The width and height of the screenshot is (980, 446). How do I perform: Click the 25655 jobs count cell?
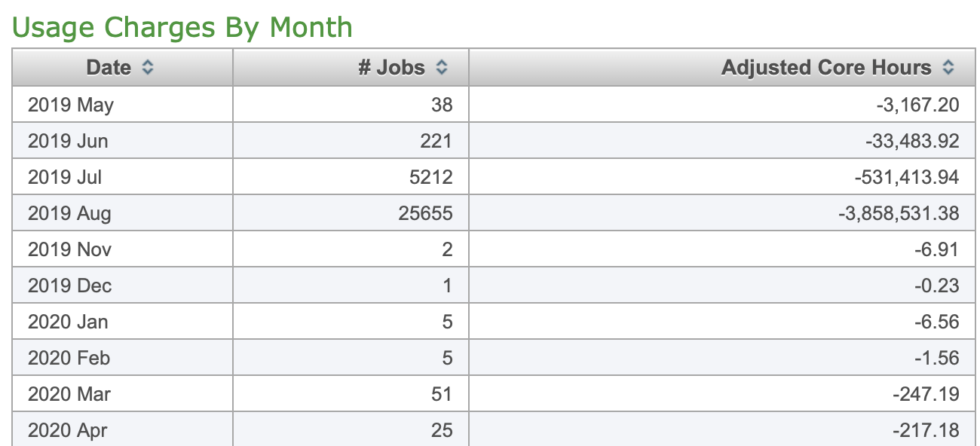425,213
